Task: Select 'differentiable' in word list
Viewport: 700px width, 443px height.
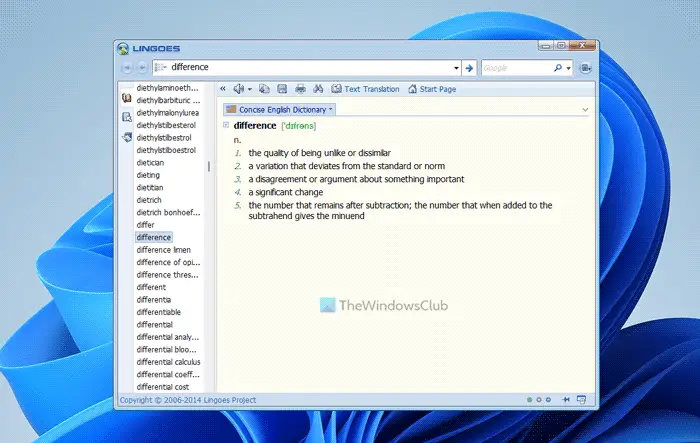Action: tap(158, 312)
